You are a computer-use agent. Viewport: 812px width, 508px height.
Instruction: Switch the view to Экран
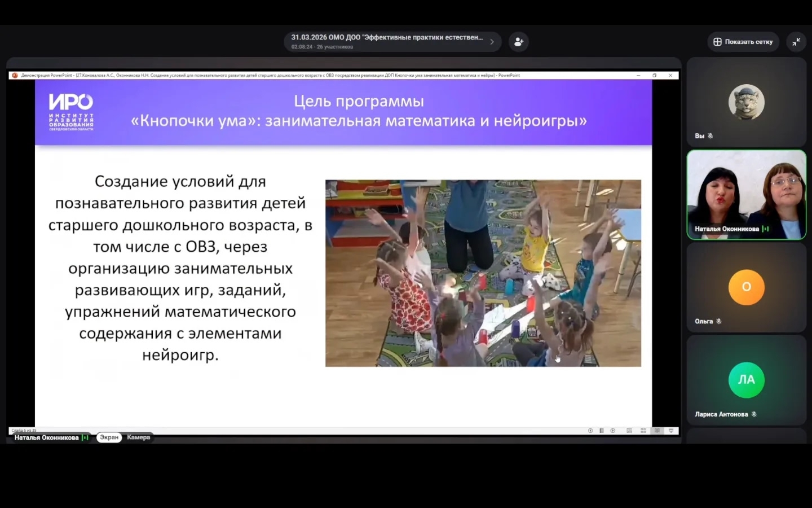pyautogui.click(x=109, y=437)
